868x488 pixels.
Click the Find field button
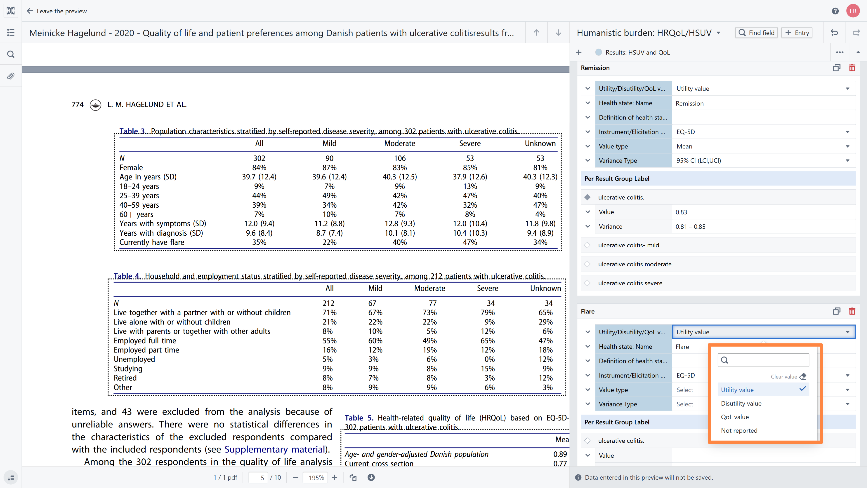click(756, 33)
